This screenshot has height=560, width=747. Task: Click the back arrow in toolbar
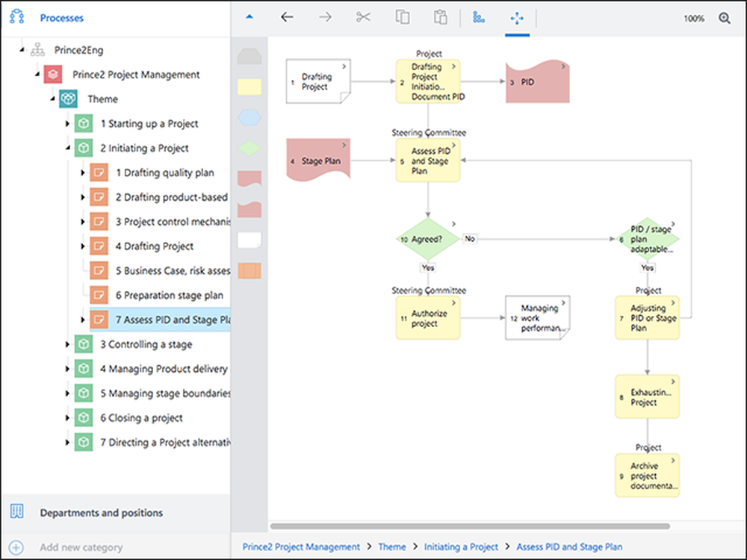[287, 18]
